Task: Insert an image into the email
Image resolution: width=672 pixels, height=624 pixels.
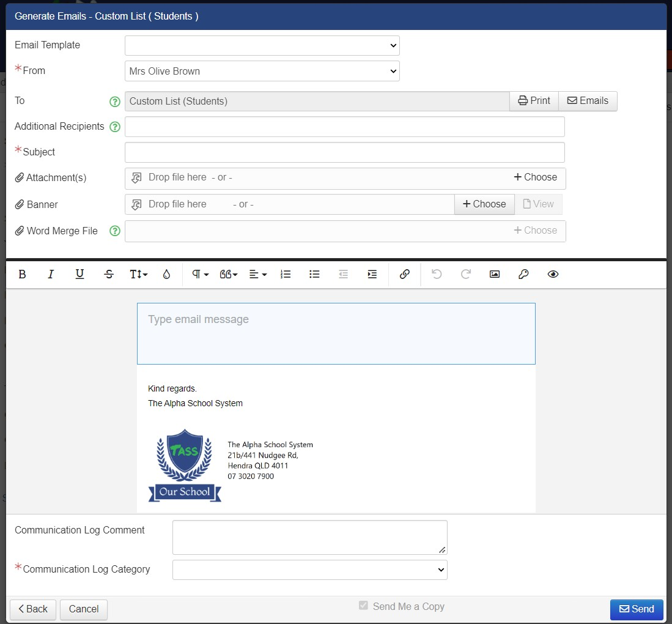Action: coord(495,275)
